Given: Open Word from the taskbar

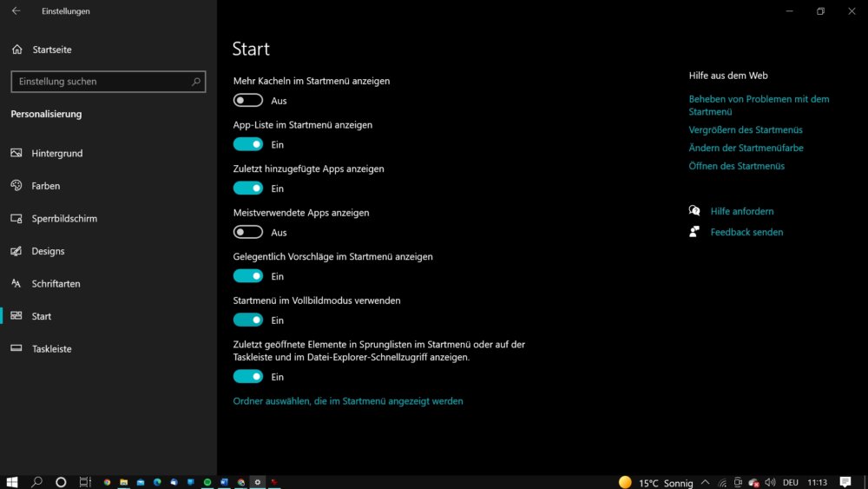Looking at the screenshot, I should (x=224, y=482).
